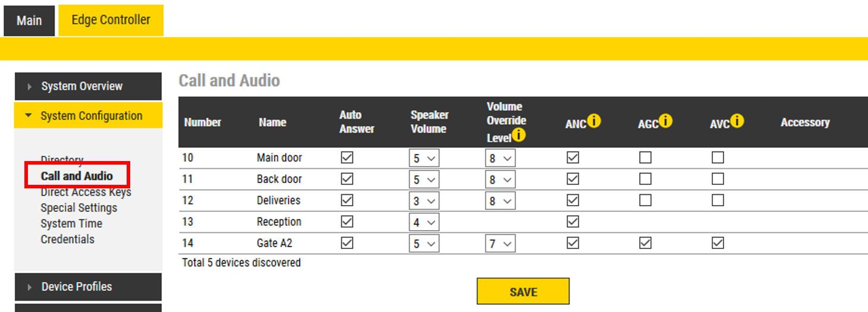Image resolution: width=868 pixels, height=312 pixels.
Task: Select the Edge Controller tab
Action: tap(111, 20)
